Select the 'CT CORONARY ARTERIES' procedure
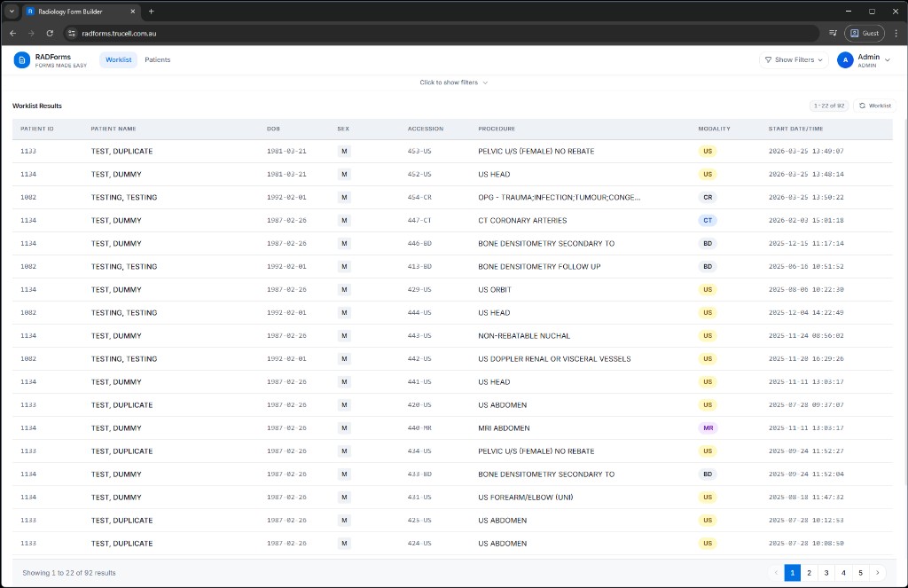This screenshot has width=908, height=588. 522,221
